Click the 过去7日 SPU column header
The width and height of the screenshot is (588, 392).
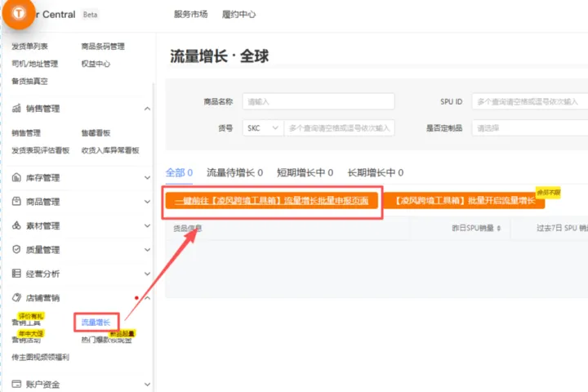point(562,228)
